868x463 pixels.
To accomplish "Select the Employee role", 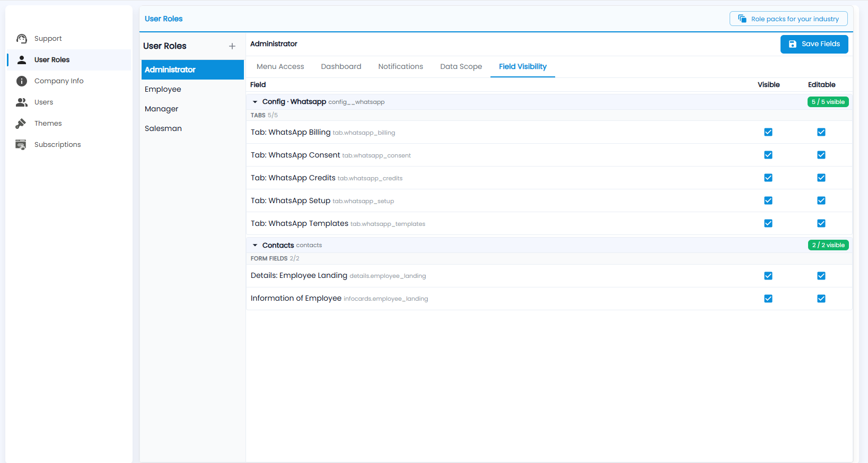I will pyautogui.click(x=192, y=89).
